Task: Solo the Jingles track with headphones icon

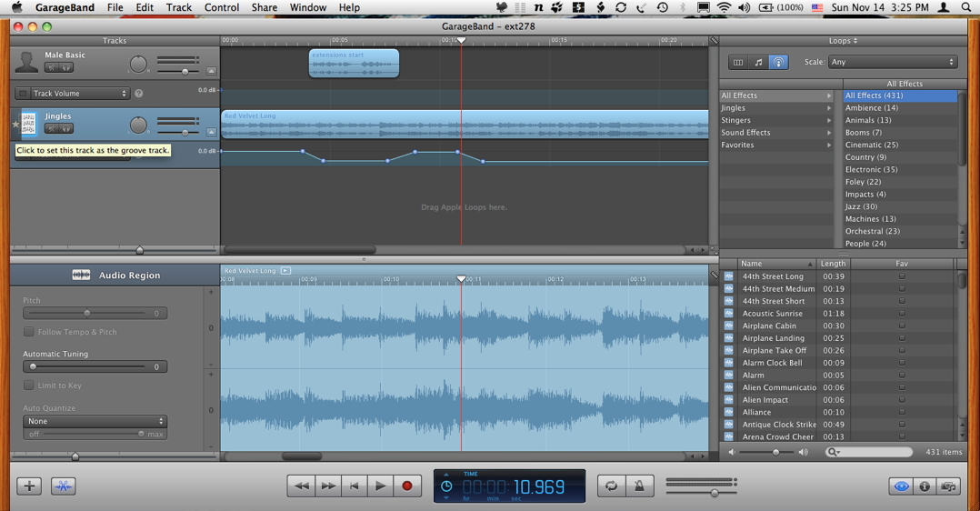Action: pos(66,129)
